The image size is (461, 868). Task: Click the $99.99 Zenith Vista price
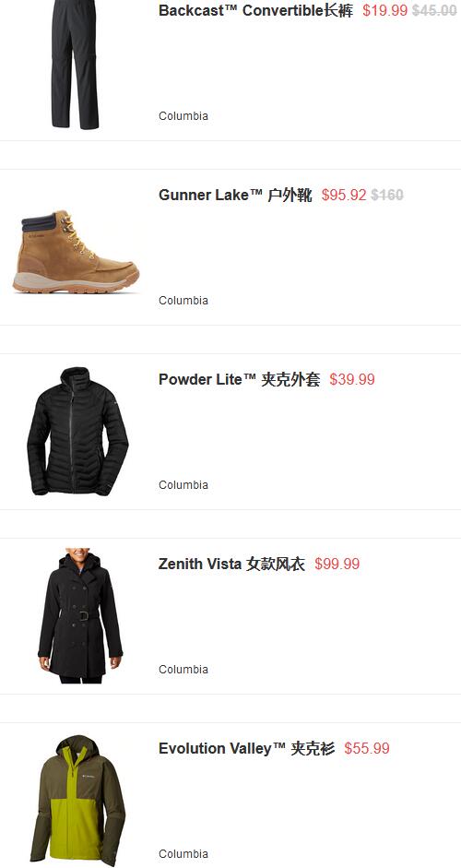pyautogui.click(x=337, y=564)
